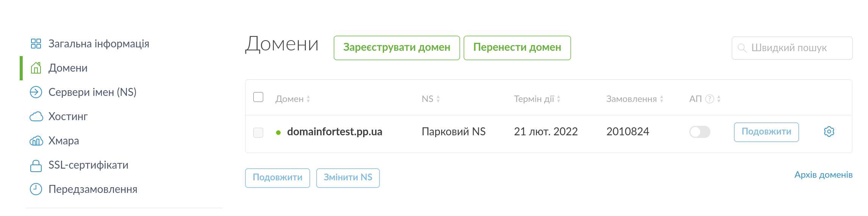Click the АП help question mark icon
Image resolution: width=868 pixels, height=216 pixels.
(x=710, y=99)
